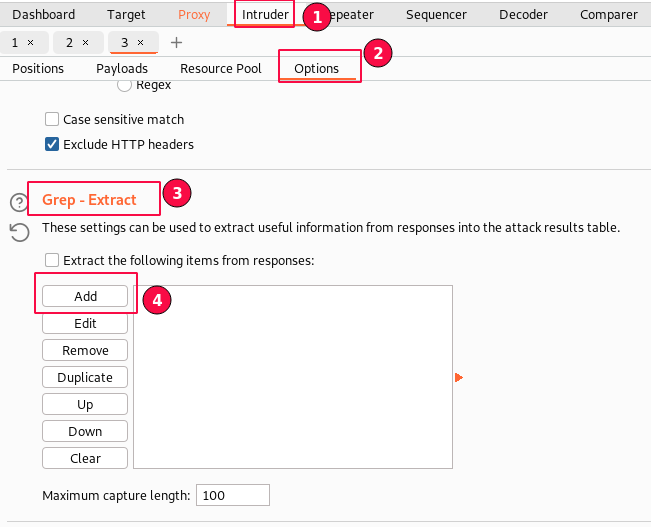Open Grep - Extract help question mark icon
The image size is (651, 527).
click(19, 202)
